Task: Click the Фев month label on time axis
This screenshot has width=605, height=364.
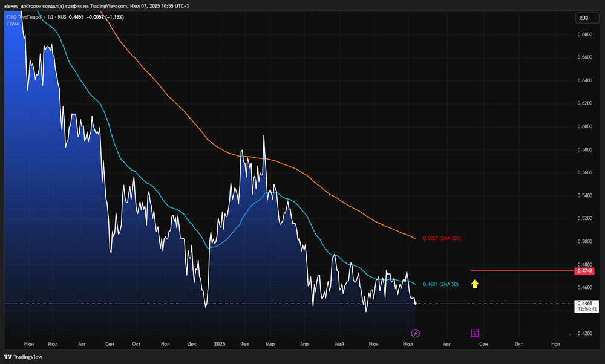Action: pyautogui.click(x=244, y=344)
